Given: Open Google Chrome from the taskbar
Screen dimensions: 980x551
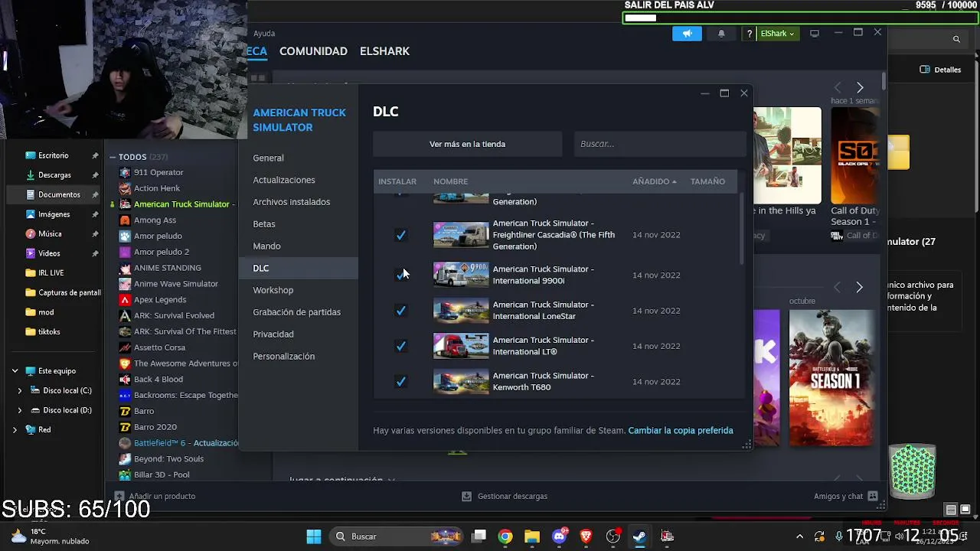Looking at the screenshot, I should pyautogui.click(x=505, y=536).
